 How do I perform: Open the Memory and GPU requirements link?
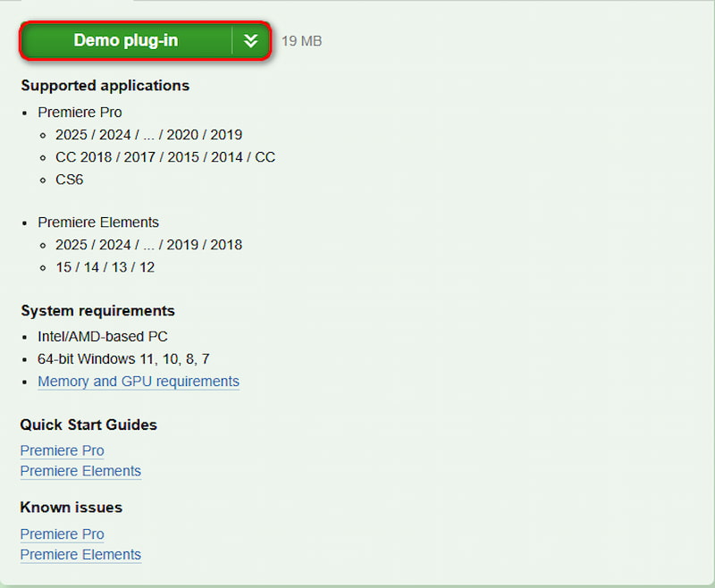[x=139, y=381]
